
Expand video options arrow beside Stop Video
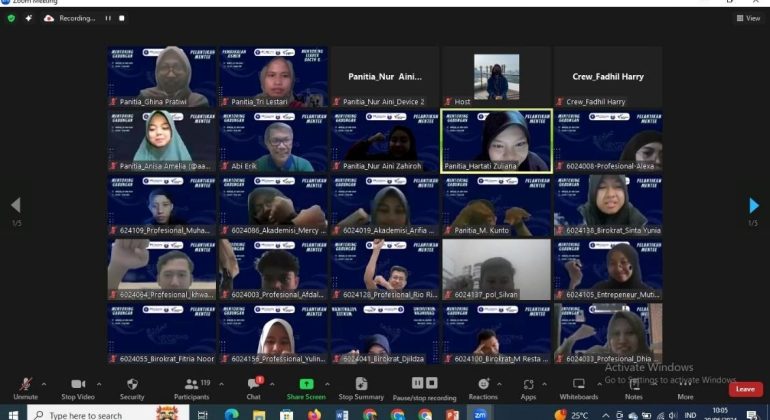point(99,384)
